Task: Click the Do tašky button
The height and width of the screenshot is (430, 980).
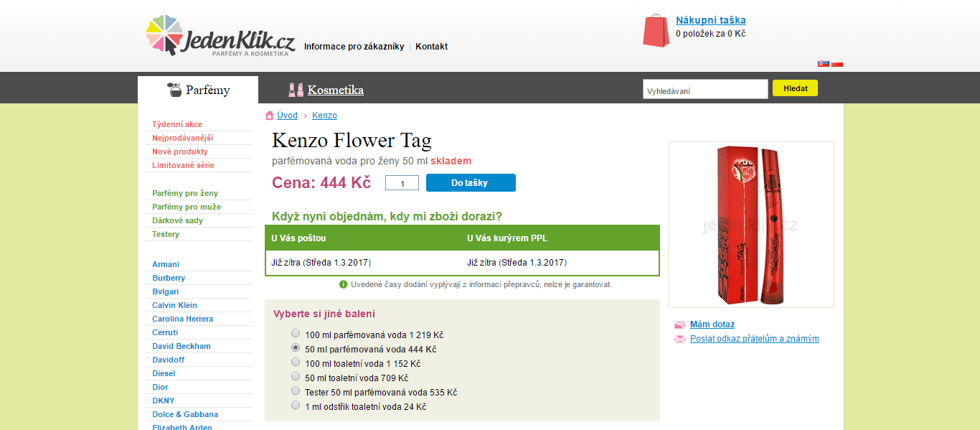Action: pos(470,182)
